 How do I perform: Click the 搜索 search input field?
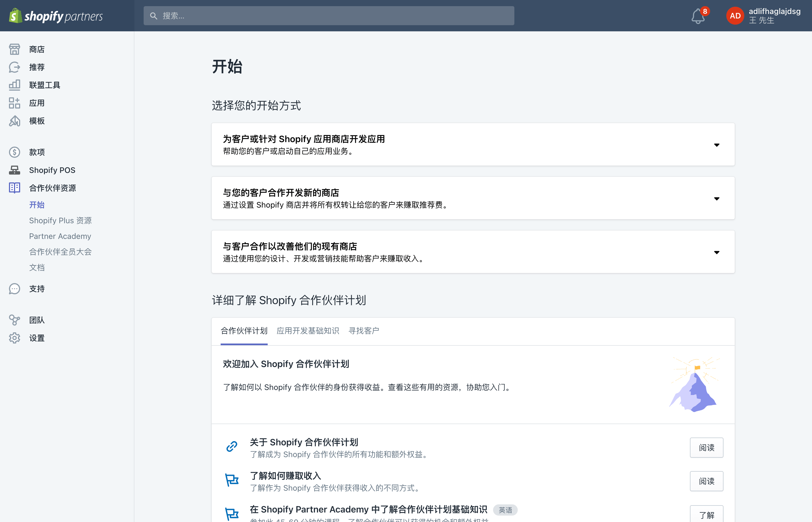(328, 16)
